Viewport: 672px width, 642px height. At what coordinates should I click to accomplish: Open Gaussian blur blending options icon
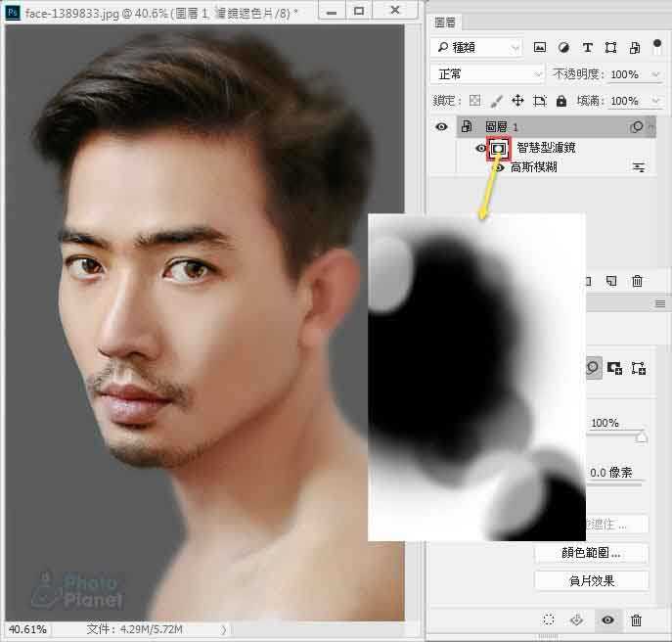click(x=639, y=168)
